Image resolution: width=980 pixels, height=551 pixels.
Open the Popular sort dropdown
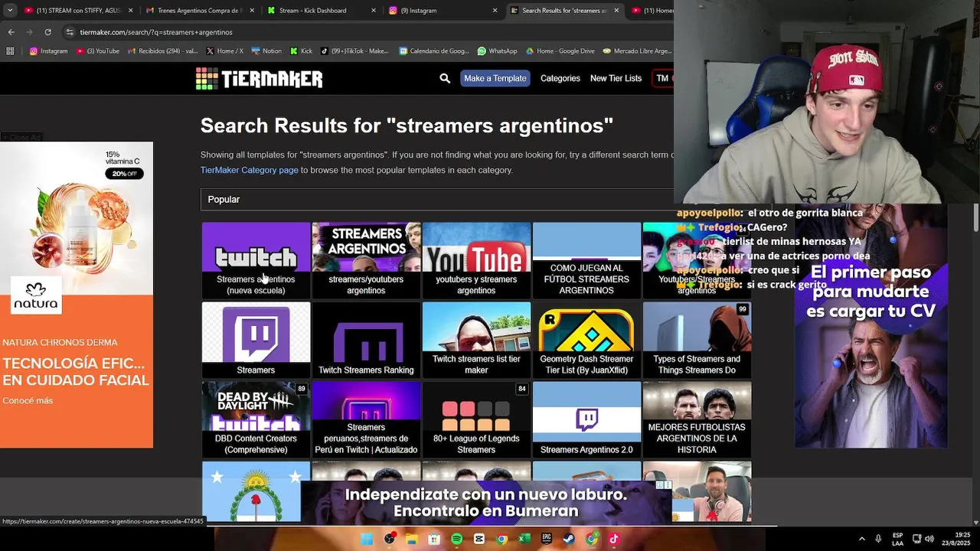tap(437, 199)
